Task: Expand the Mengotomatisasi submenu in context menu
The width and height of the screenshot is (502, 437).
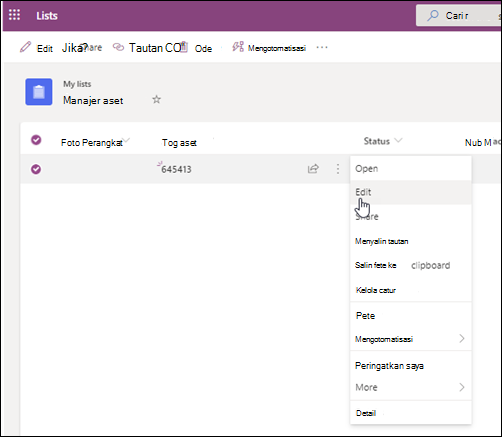Action: click(x=411, y=339)
